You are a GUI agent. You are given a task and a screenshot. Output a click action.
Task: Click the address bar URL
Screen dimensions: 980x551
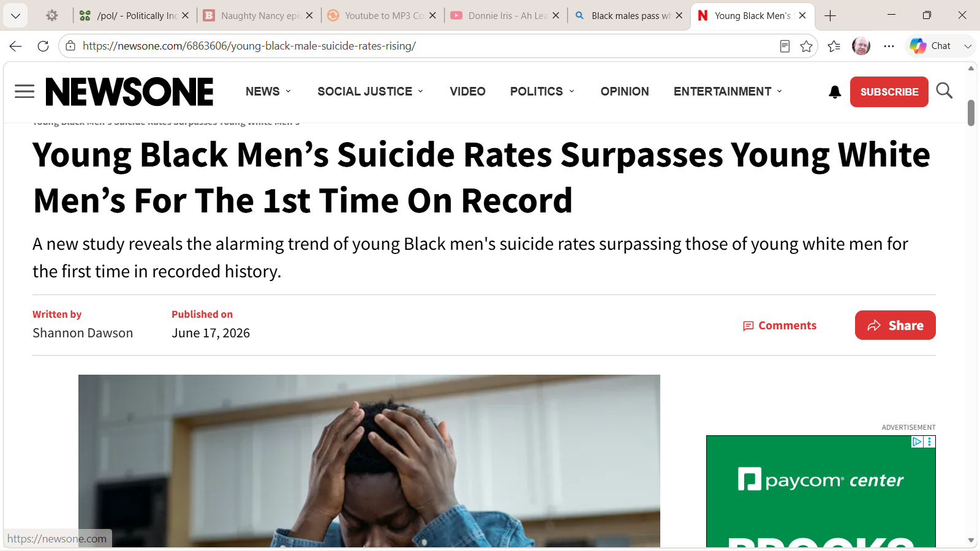[x=249, y=46]
